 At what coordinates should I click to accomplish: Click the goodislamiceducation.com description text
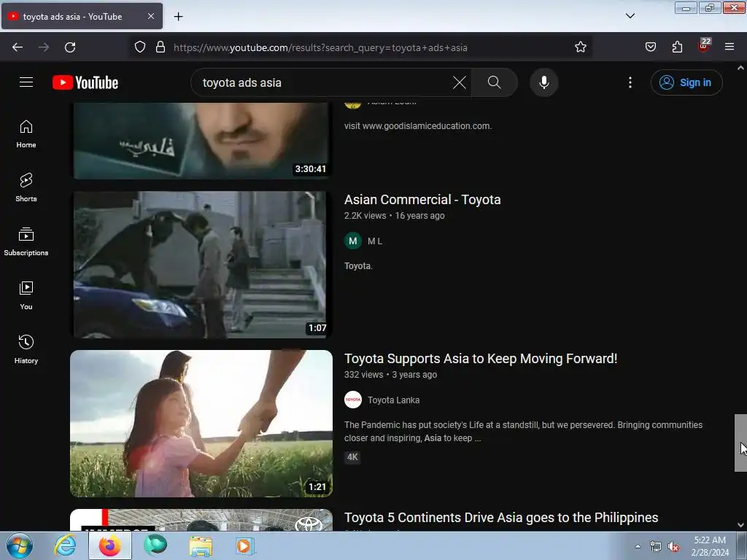pos(418,126)
